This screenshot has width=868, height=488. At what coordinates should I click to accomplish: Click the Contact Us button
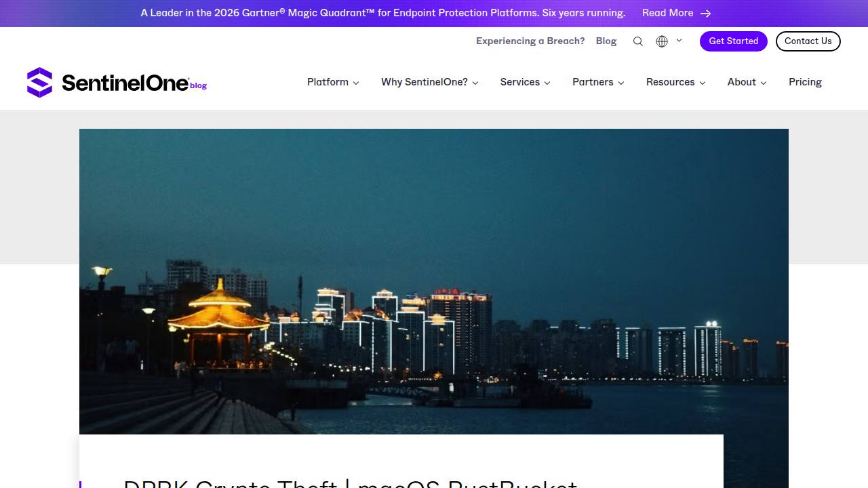(x=808, y=41)
